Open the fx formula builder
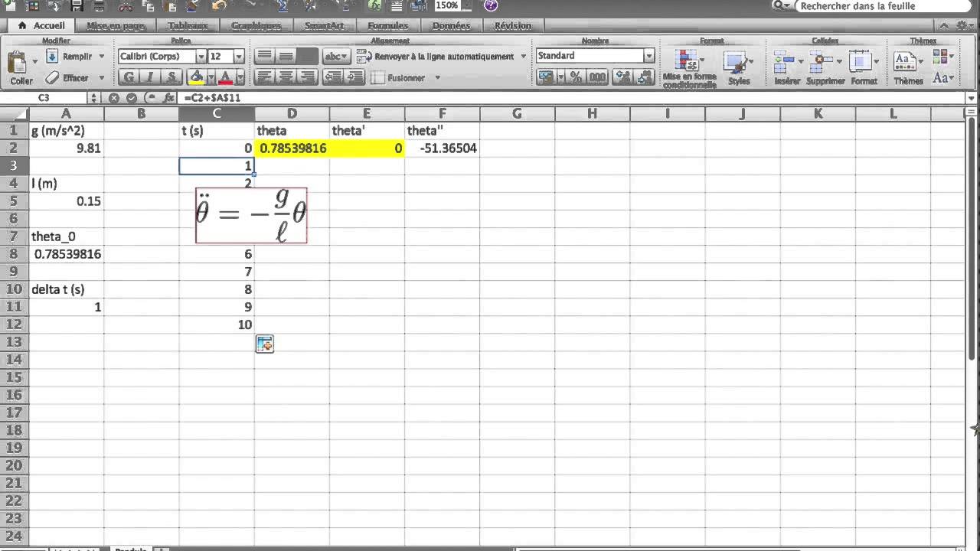 (170, 98)
